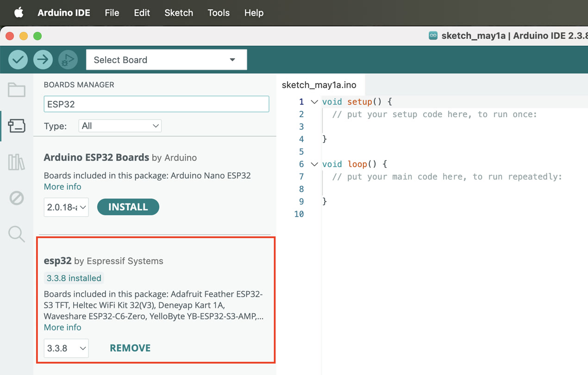Image resolution: width=588 pixels, height=375 pixels.
Task: Open the Library Manager books icon
Action: point(17,162)
